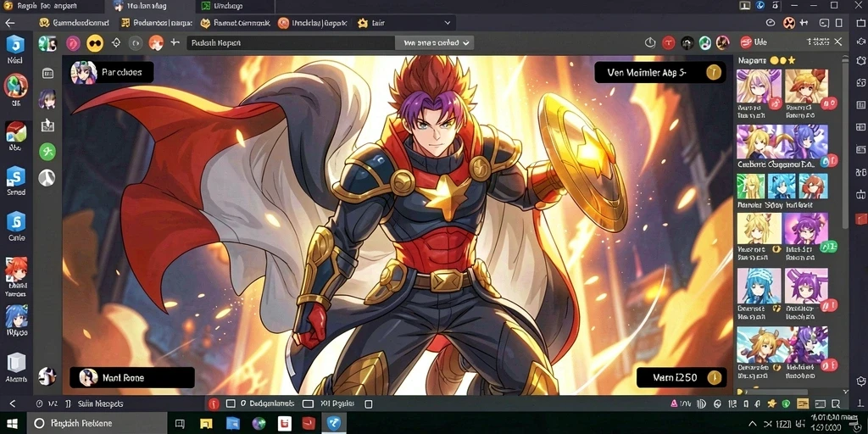
Task: Toggle the checkbox left of XII Pgukis label
Action: point(309,404)
